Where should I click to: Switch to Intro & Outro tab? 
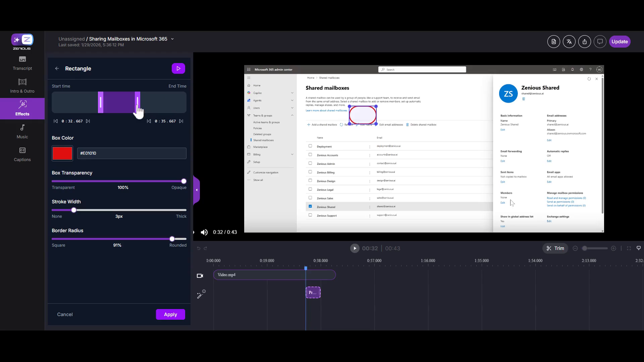click(x=22, y=85)
